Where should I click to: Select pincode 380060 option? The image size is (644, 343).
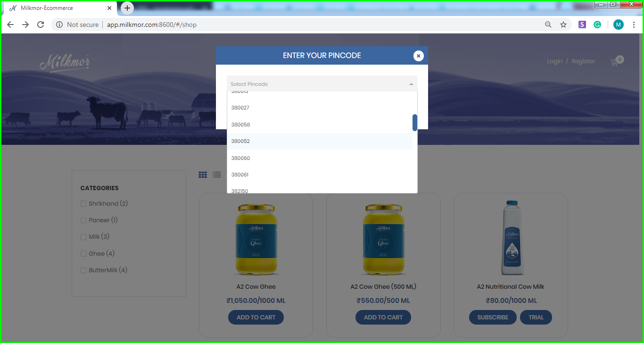[x=320, y=158]
